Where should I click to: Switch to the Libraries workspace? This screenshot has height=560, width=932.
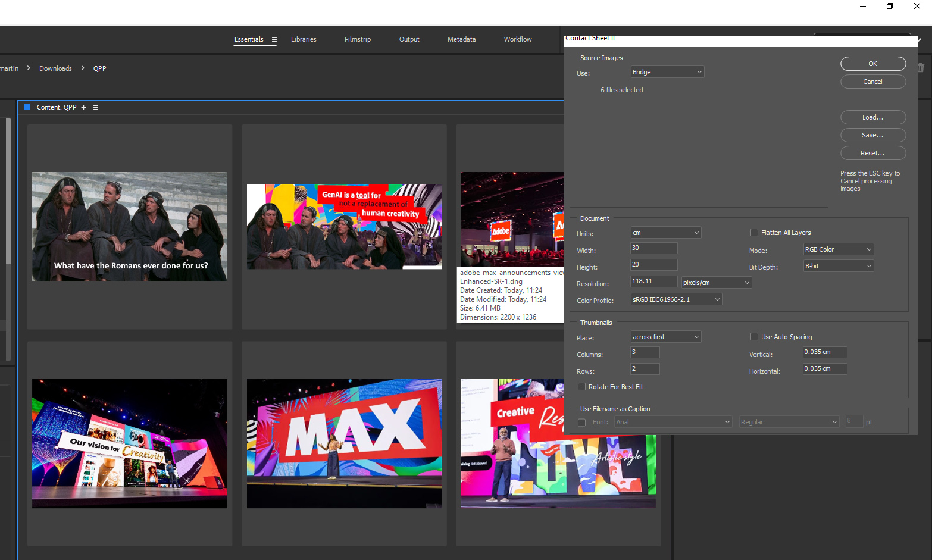(304, 39)
